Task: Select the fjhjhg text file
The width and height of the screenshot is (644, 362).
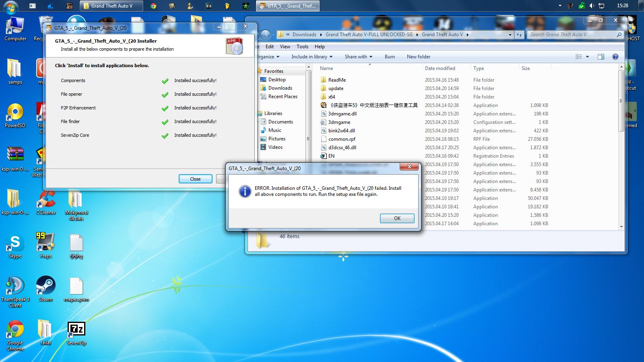Action: pyautogui.click(x=76, y=246)
